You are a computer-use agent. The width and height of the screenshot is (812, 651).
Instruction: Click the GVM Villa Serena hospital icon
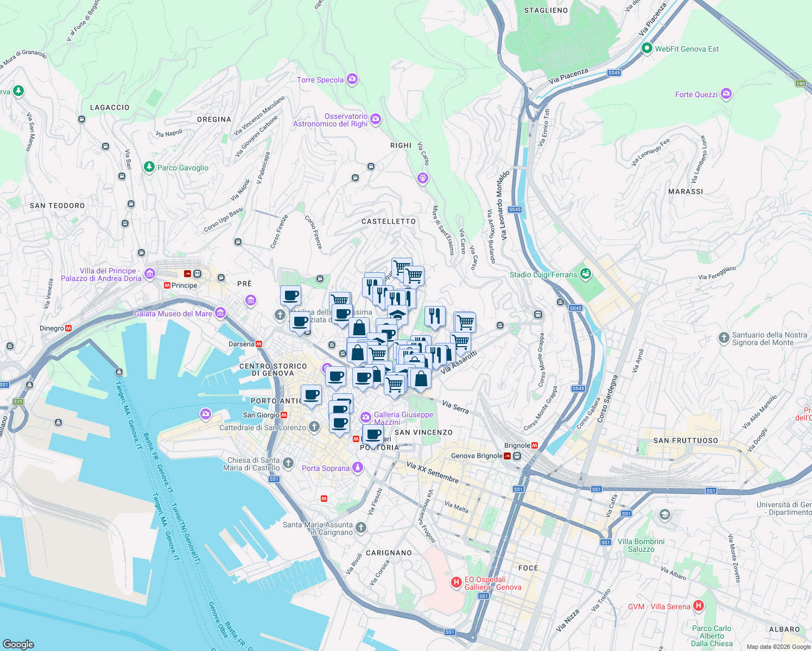coord(699,605)
